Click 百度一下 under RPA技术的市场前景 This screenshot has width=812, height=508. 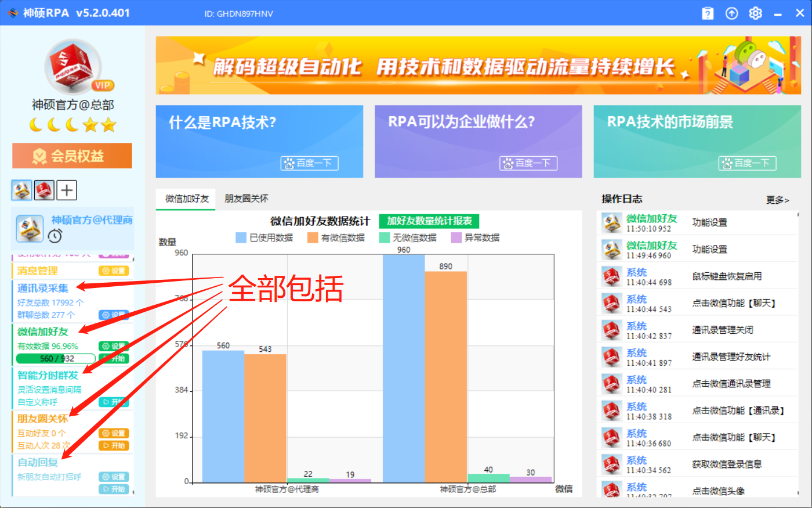[747, 163]
